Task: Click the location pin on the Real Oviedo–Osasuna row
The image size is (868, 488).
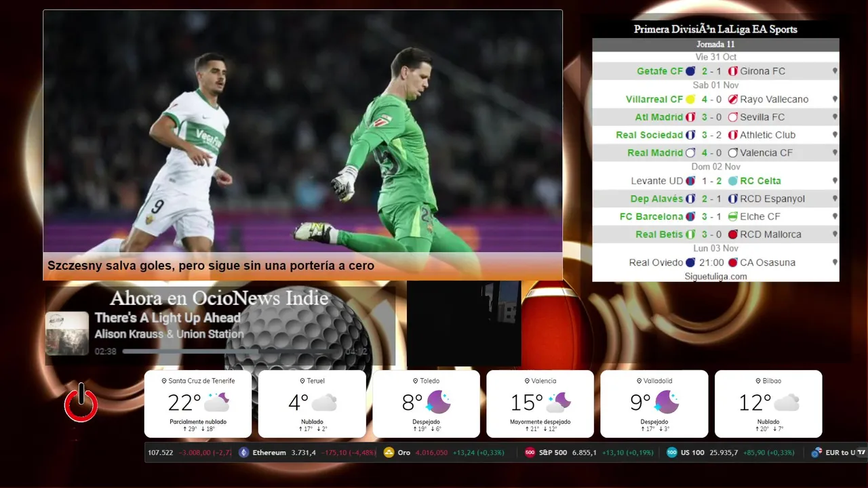Action: pos(835,262)
